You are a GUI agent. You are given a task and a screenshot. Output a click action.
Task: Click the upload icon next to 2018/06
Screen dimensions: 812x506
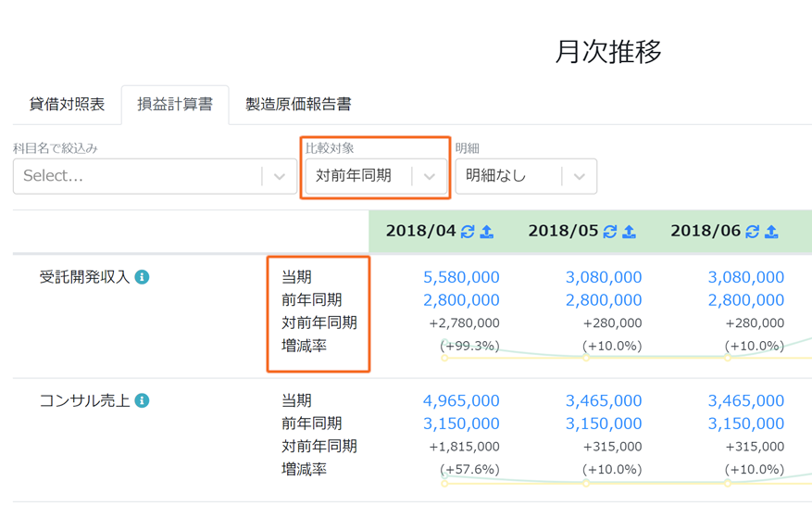771,232
